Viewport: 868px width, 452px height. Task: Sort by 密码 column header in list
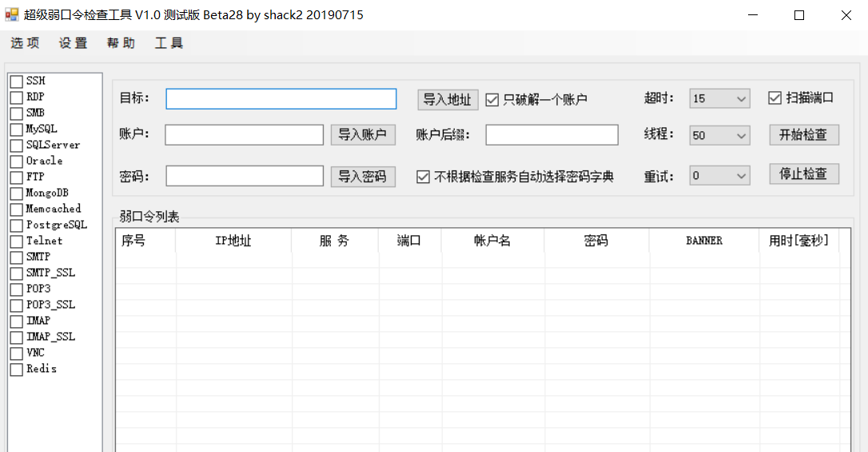pos(596,241)
